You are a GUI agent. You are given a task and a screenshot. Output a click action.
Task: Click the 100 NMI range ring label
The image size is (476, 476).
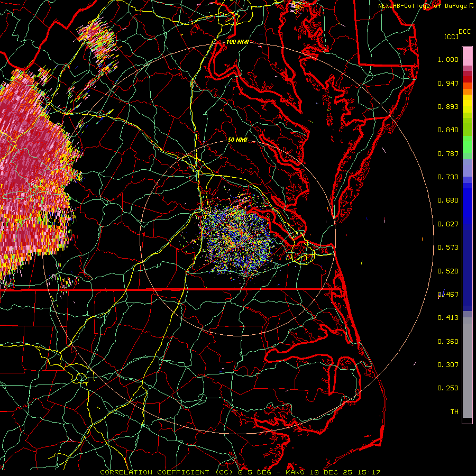[237, 42]
